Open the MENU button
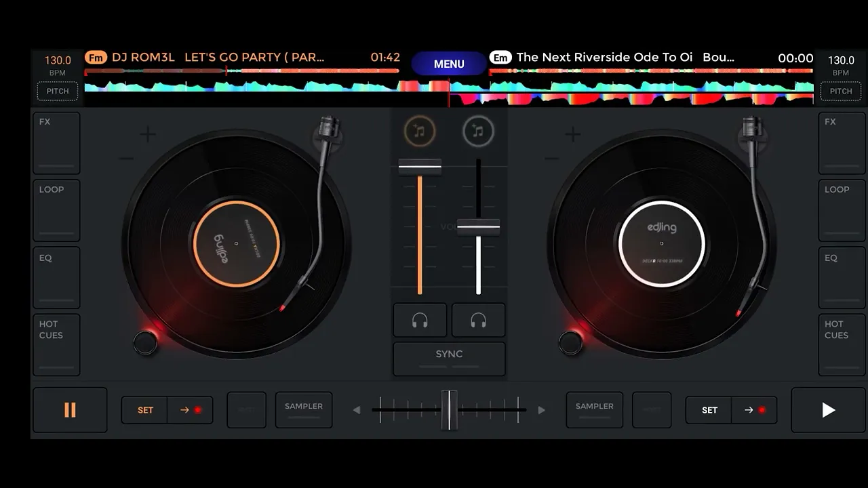 pos(449,64)
